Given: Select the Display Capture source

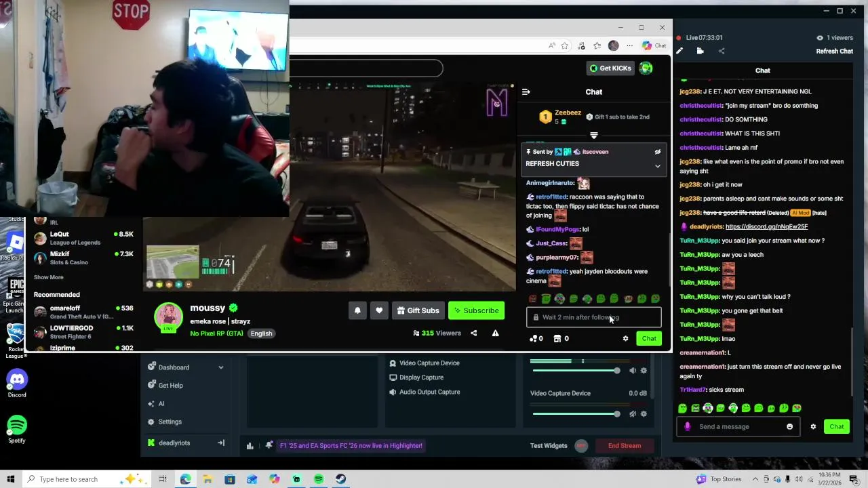Looking at the screenshot, I should pyautogui.click(x=421, y=378).
